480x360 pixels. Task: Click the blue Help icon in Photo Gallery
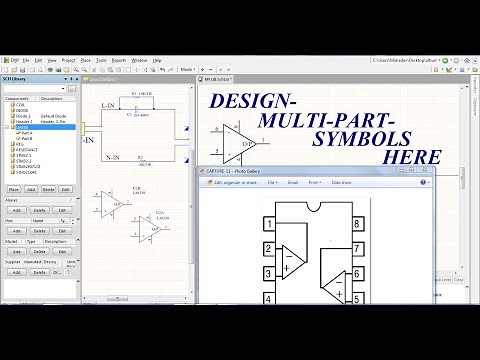pos(423,182)
